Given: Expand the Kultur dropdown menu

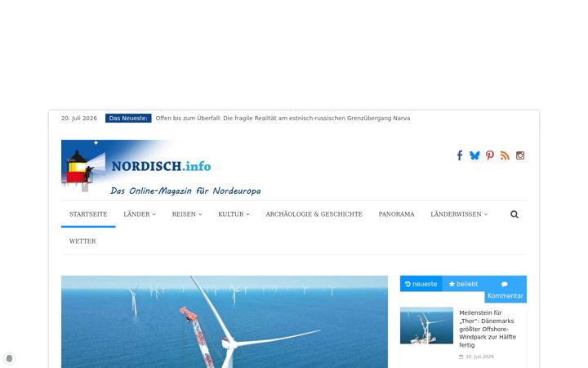Looking at the screenshot, I should click(234, 214).
